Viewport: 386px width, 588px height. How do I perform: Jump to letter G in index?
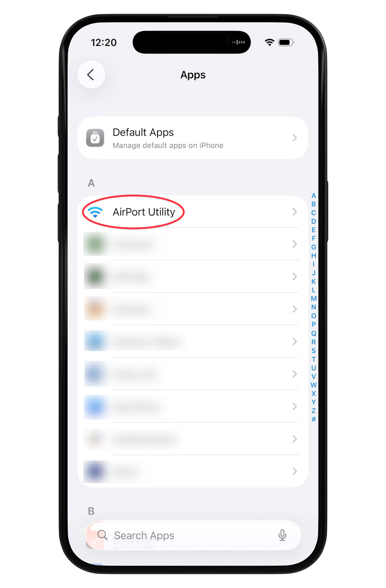(314, 247)
